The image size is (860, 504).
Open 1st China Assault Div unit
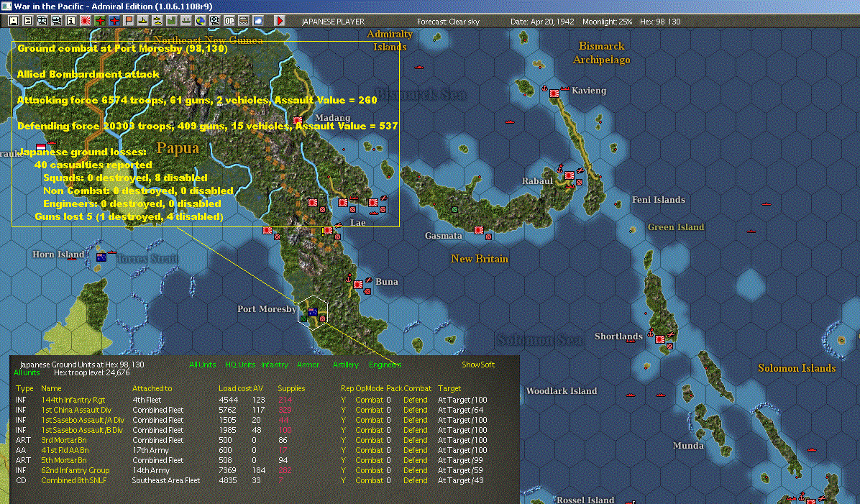(76, 410)
